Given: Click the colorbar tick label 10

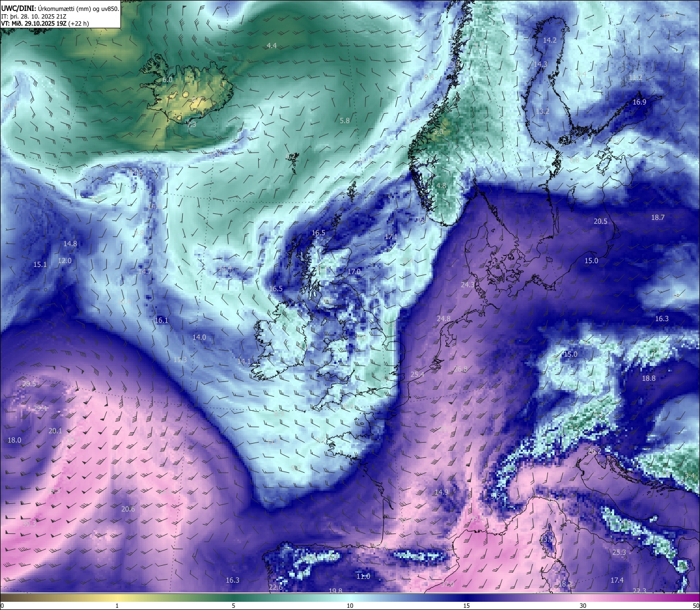Looking at the screenshot, I should 350,606.
